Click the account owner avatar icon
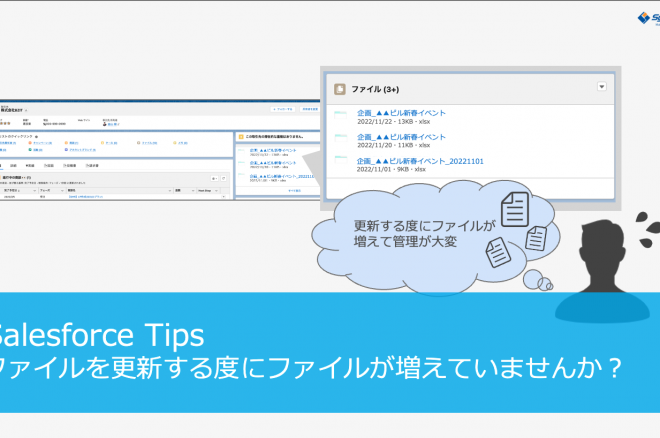660x438 pixels. [105, 124]
